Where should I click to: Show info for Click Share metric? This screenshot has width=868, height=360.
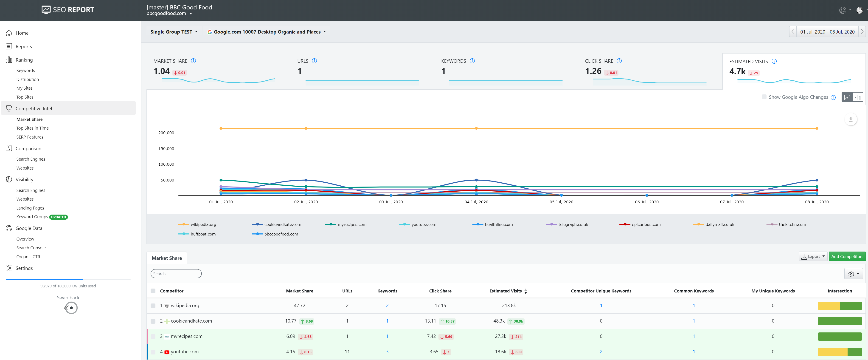pos(619,61)
